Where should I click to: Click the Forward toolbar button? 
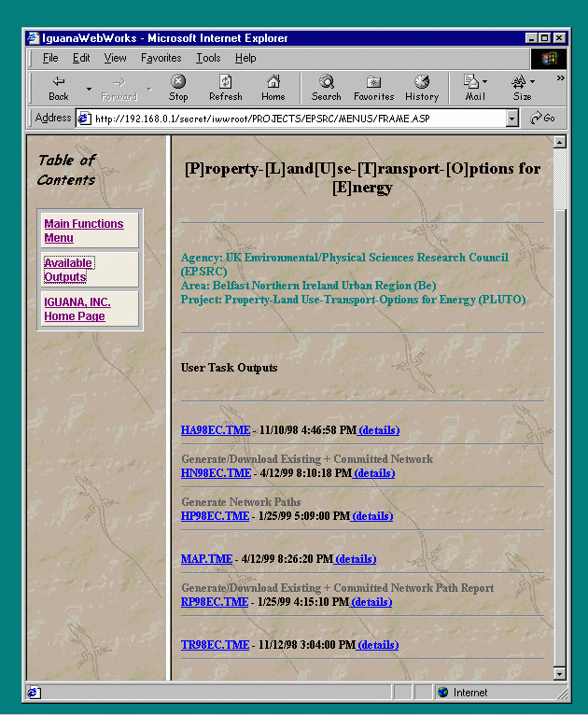click(x=119, y=88)
